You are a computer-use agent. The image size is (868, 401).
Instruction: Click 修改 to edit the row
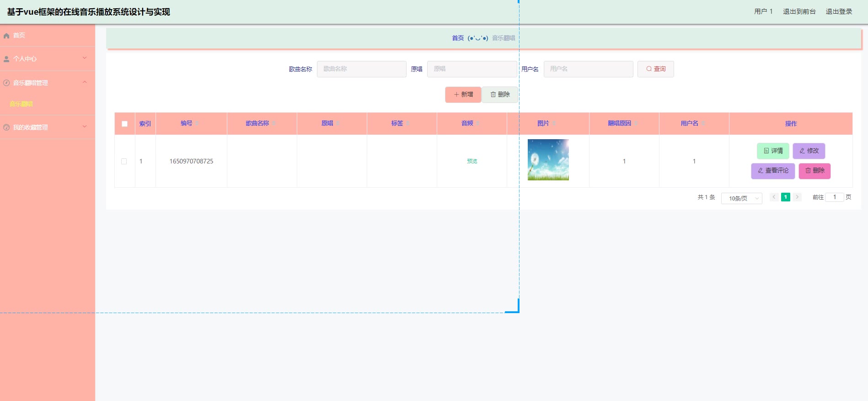(x=809, y=151)
